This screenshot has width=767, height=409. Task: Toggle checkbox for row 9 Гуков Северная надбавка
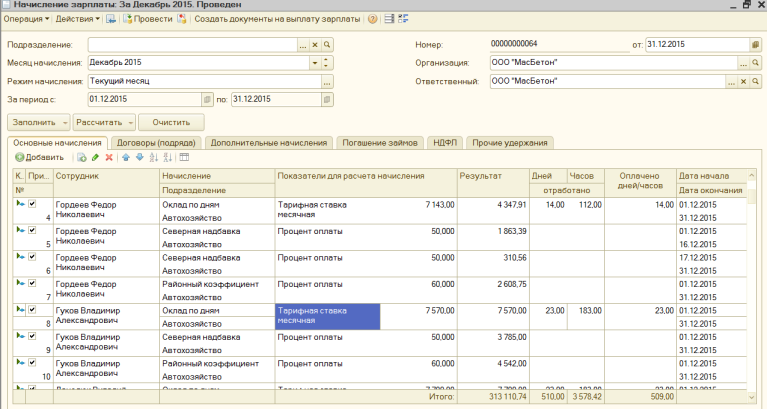tap(32, 336)
